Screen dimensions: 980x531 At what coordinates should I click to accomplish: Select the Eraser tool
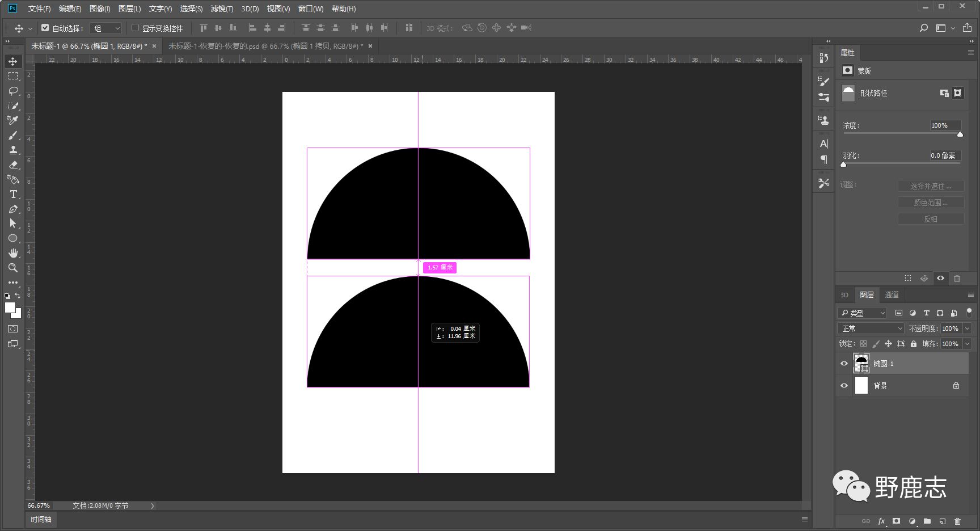(13, 165)
